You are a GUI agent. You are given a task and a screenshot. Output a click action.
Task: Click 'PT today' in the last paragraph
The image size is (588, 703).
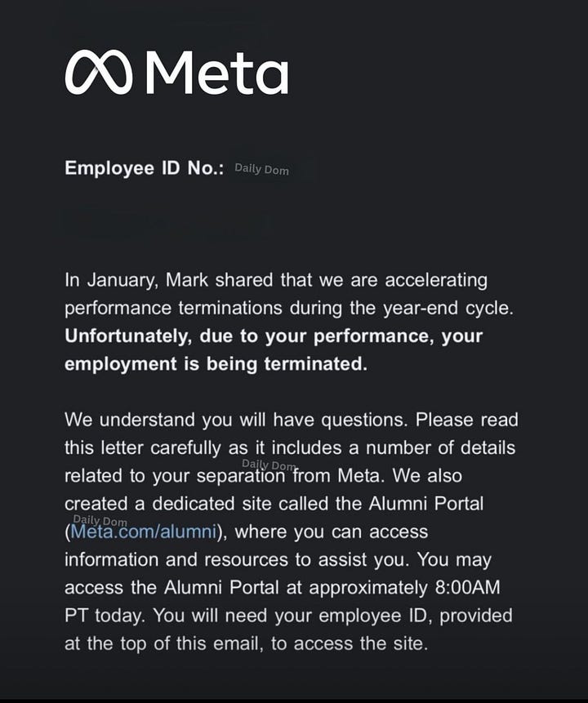click(x=105, y=616)
